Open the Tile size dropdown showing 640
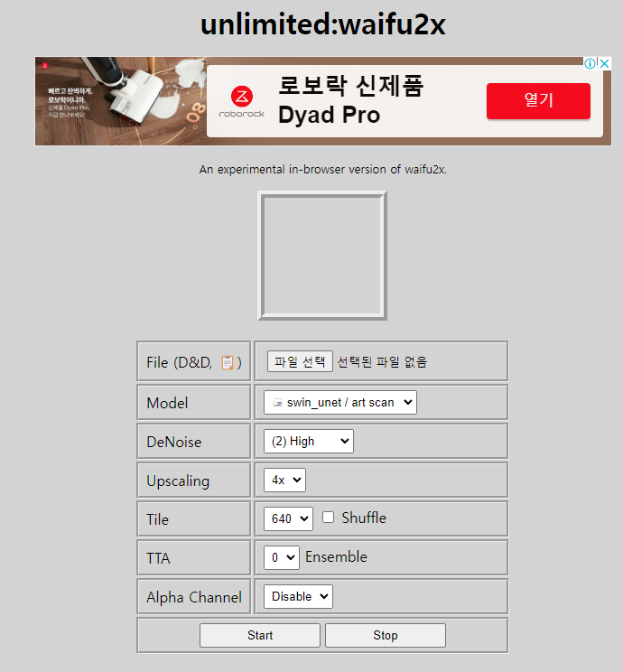623x672 pixels. [288, 518]
